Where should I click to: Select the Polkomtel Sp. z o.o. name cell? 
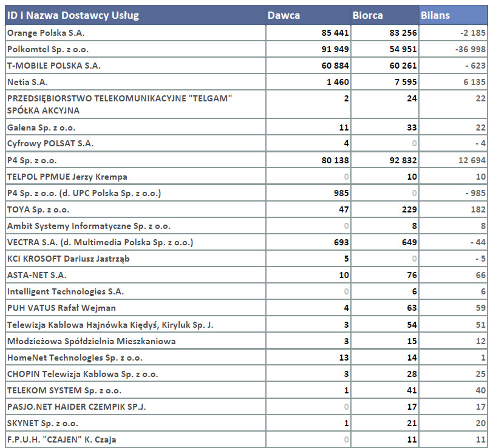click(x=52, y=49)
